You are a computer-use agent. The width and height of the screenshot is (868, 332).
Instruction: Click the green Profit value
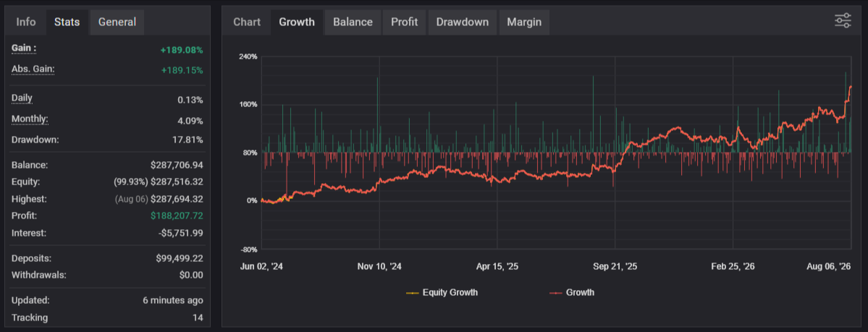click(177, 216)
